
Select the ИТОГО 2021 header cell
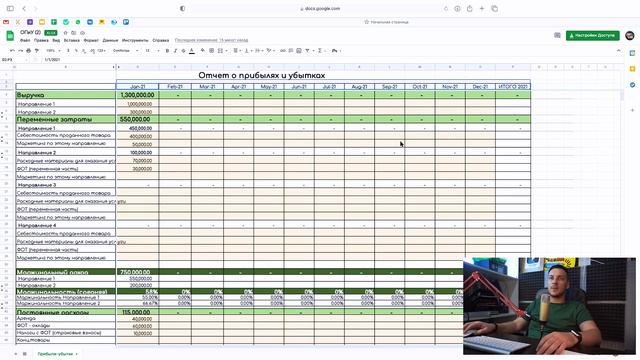click(x=513, y=87)
